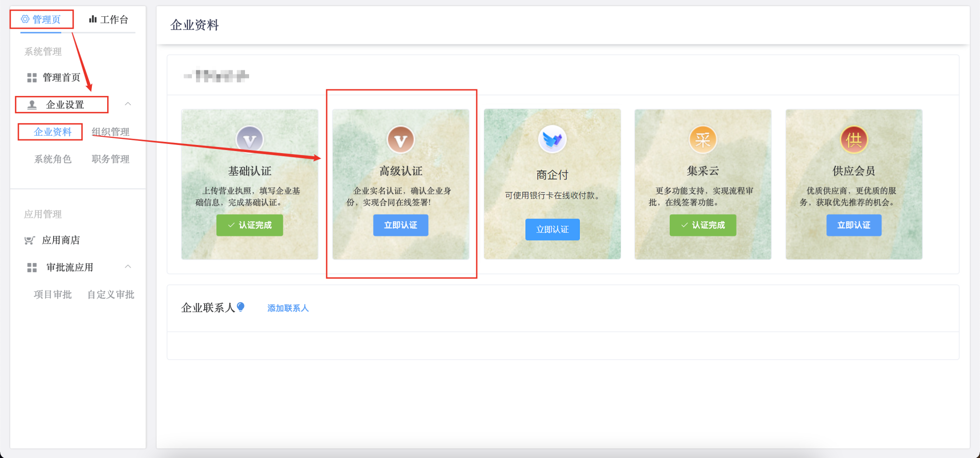Select 自定义审批 under 审批流应用
980x458 pixels.
coord(110,295)
